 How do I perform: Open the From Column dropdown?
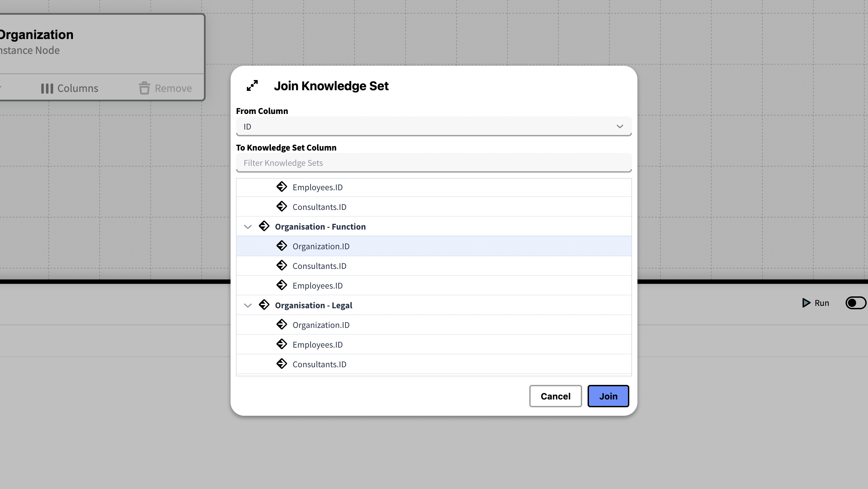434,126
